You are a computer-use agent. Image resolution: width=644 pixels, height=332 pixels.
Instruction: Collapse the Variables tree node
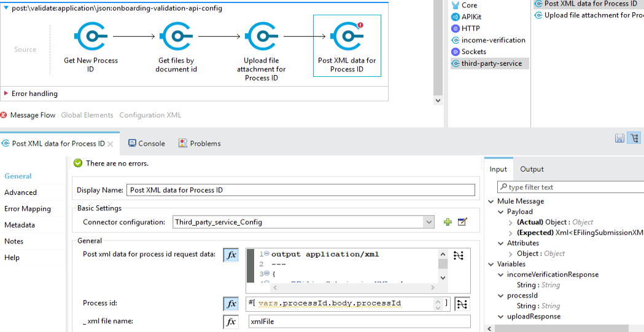(x=491, y=264)
